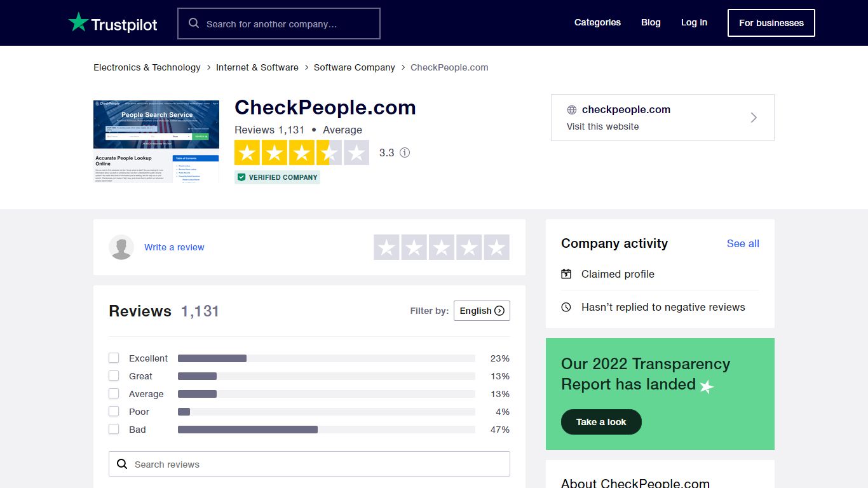Click the Great 13% rating bar
Viewport: 868px width, 488px height.
[327, 376]
